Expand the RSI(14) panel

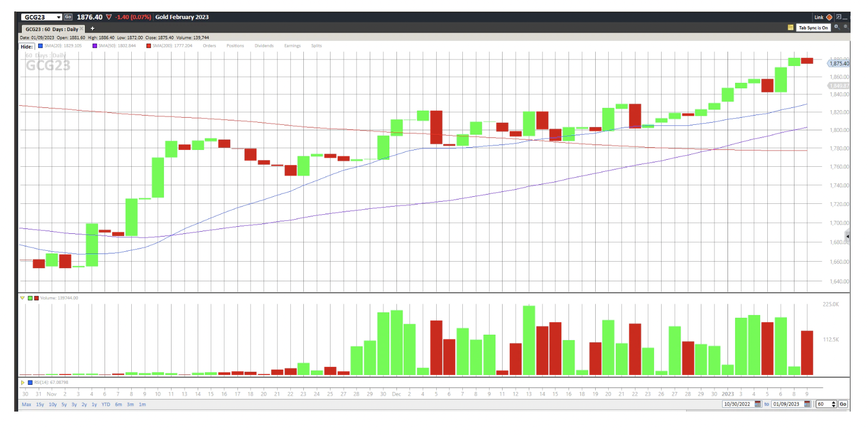(22, 383)
